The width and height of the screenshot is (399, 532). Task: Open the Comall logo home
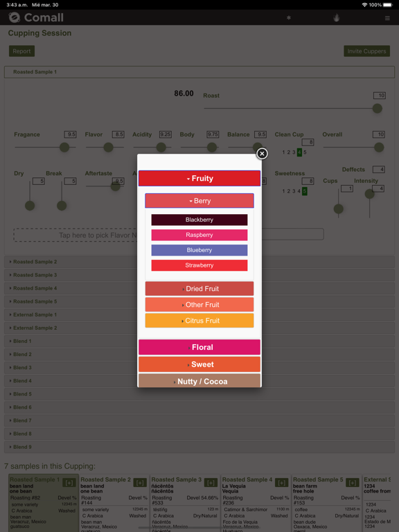[36, 17]
